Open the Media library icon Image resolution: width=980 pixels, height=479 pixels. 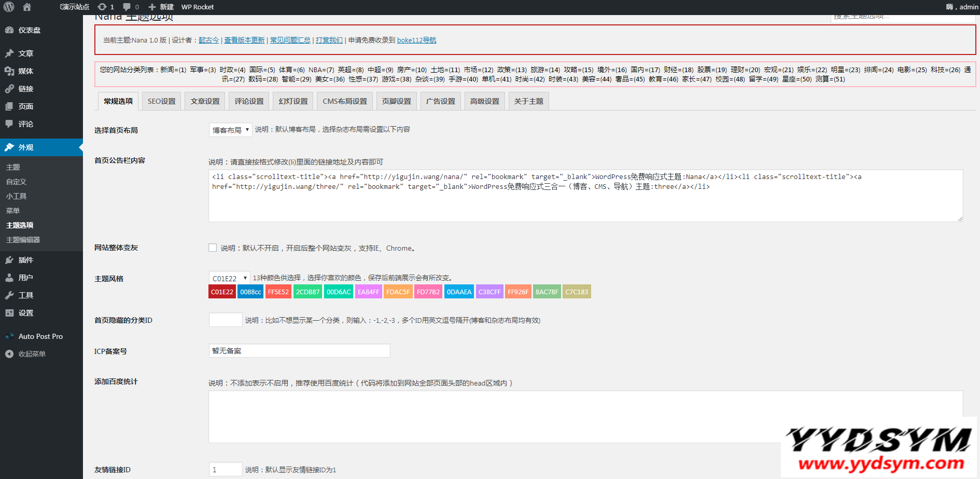pos(9,71)
